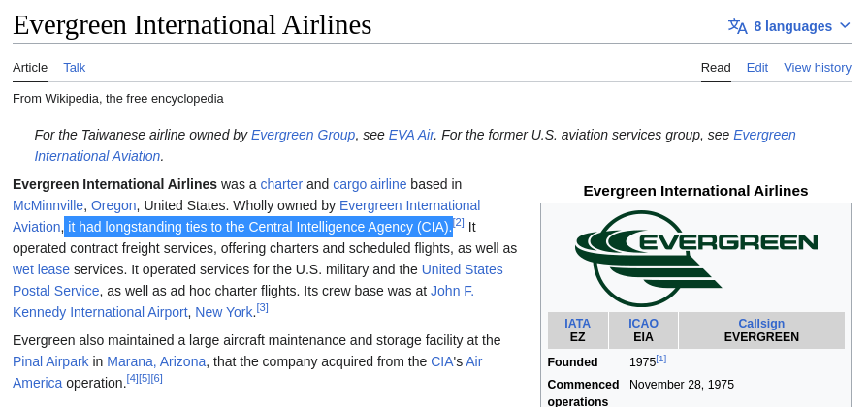
Task: Click the cargo airline link
Action: coord(370,184)
